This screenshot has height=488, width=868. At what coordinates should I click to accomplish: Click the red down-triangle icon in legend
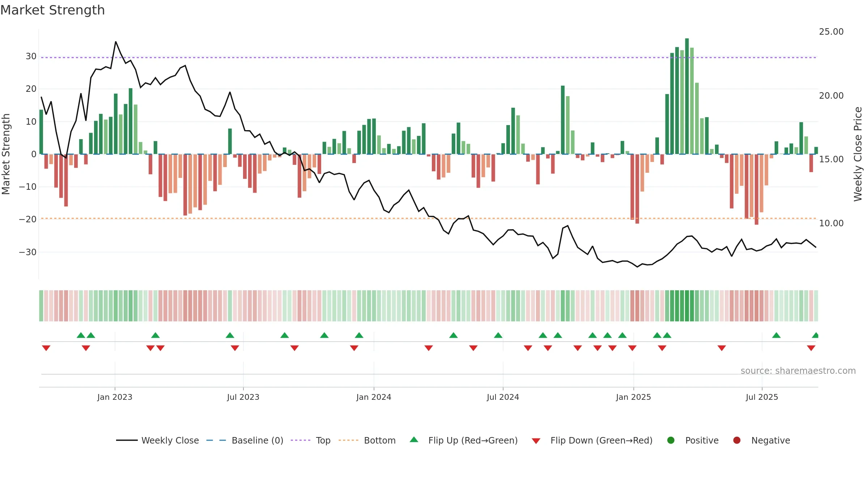click(x=536, y=441)
